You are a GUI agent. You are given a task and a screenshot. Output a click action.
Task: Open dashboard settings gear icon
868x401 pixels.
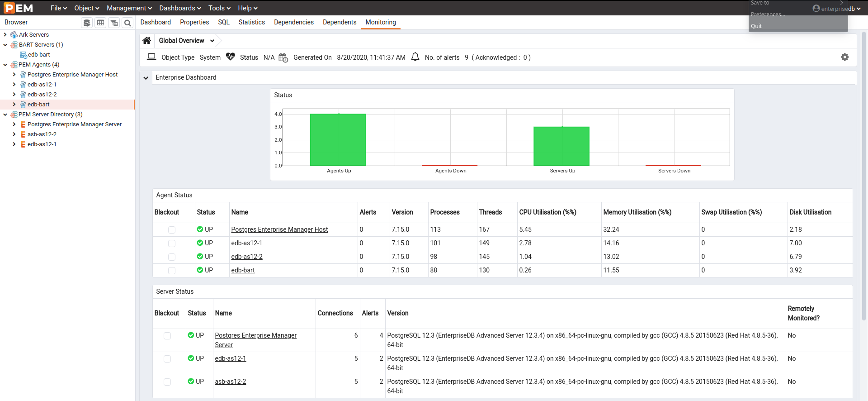[844, 57]
